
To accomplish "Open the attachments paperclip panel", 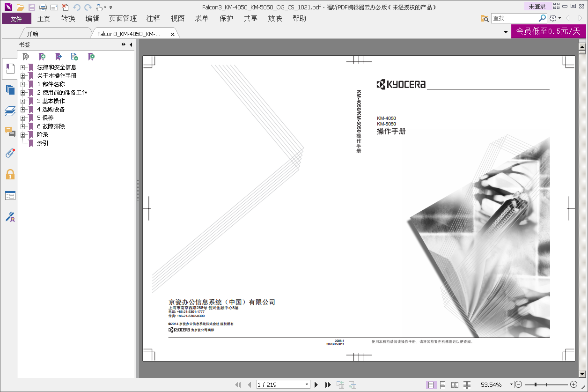I will (x=10, y=153).
